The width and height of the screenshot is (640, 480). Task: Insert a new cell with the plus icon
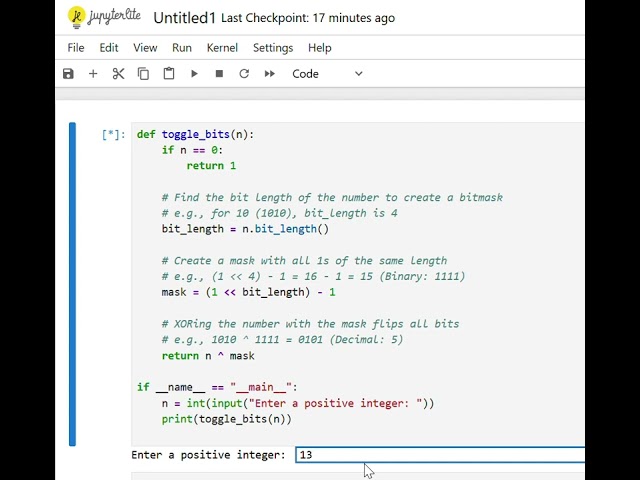[93, 74]
